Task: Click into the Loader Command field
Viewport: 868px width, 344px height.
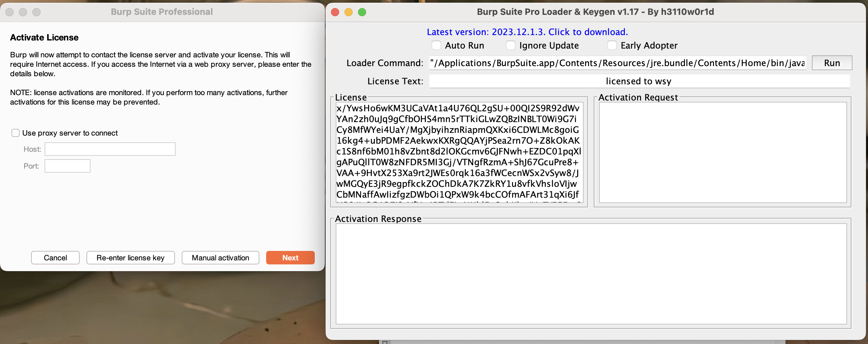Action: [x=617, y=63]
